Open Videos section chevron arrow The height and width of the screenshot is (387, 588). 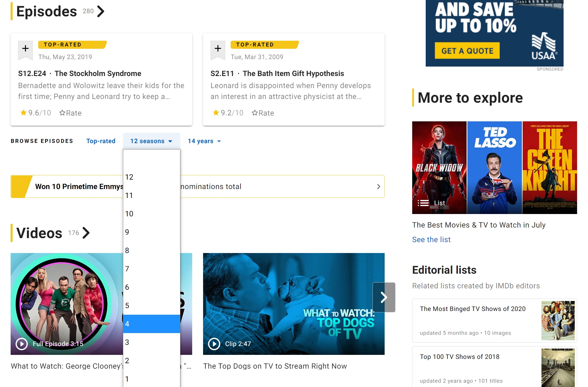pos(86,233)
